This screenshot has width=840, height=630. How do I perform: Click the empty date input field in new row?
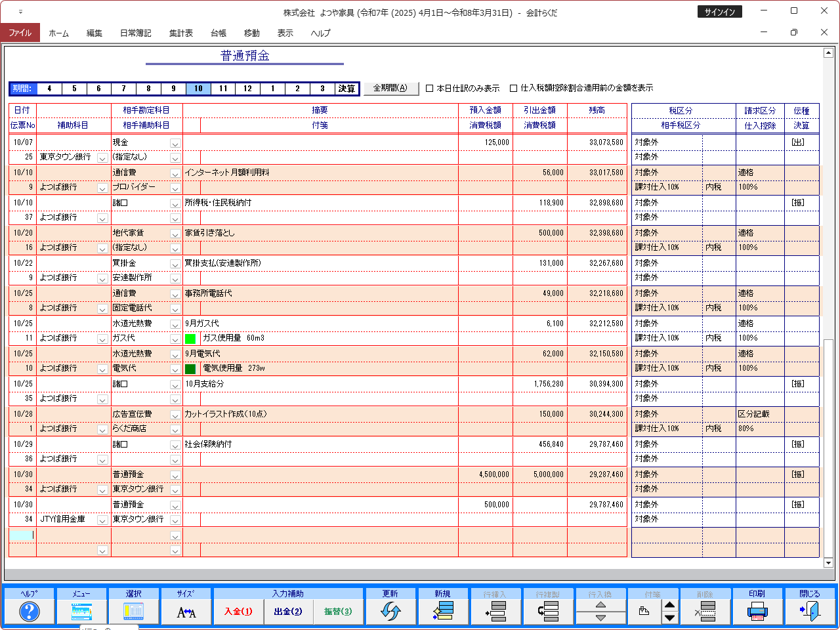coord(22,535)
